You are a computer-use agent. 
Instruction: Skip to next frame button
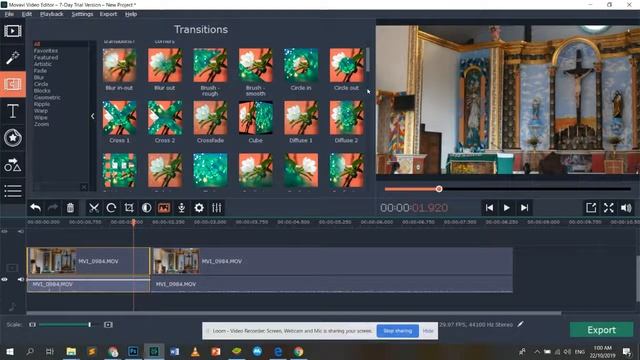524,208
